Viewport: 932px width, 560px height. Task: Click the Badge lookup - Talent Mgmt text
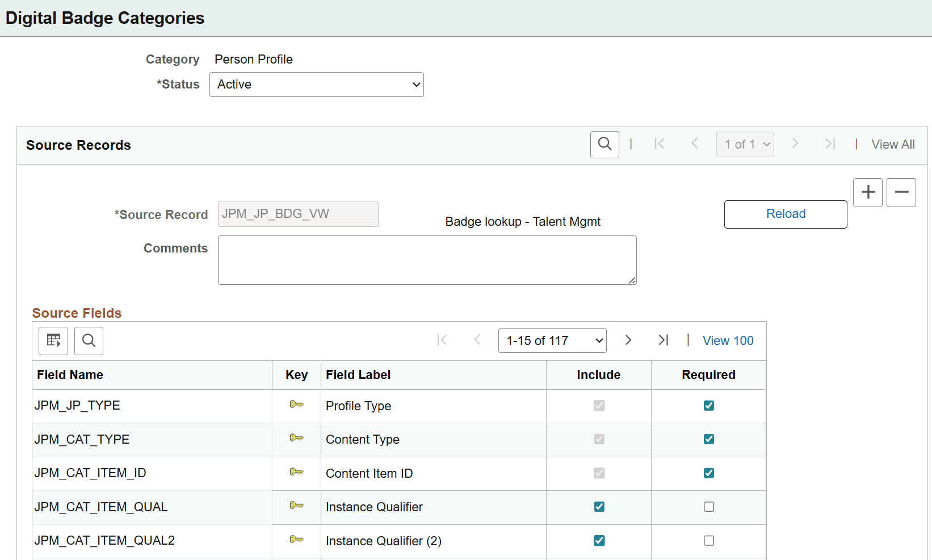click(x=523, y=221)
